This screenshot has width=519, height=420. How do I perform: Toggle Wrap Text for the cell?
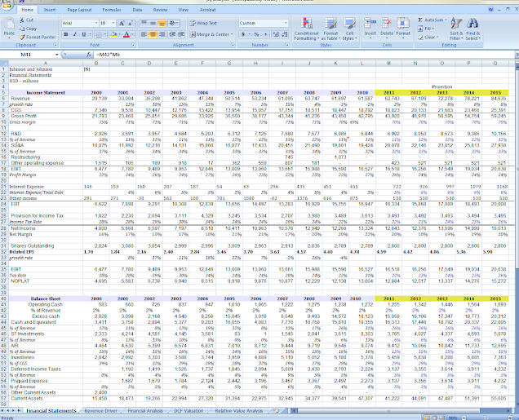pyautogui.click(x=204, y=24)
